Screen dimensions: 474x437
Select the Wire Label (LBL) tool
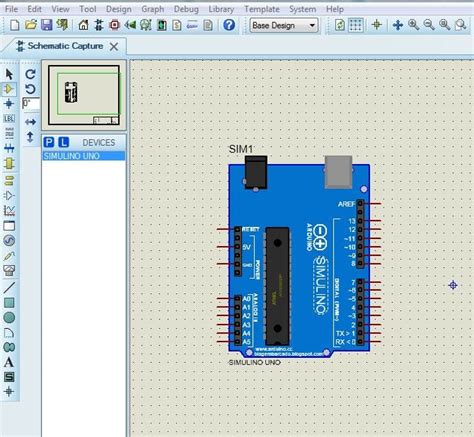(9, 119)
